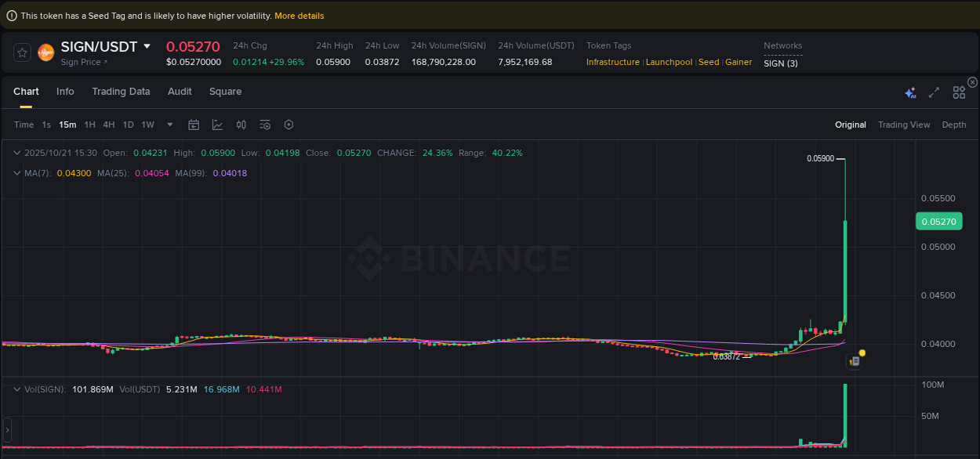Enable Trading View chart mode
The width and height of the screenshot is (980, 459).
tap(904, 125)
